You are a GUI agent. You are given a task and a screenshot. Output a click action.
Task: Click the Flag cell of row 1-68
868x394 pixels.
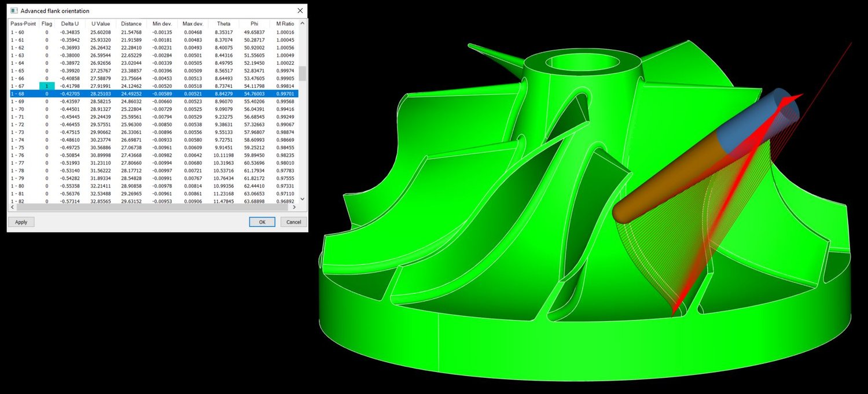(x=46, y=93)
